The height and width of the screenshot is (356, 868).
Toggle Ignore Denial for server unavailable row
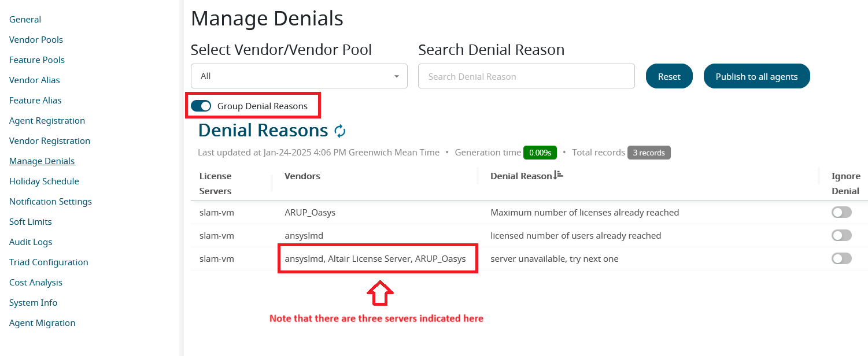point(841,259)
